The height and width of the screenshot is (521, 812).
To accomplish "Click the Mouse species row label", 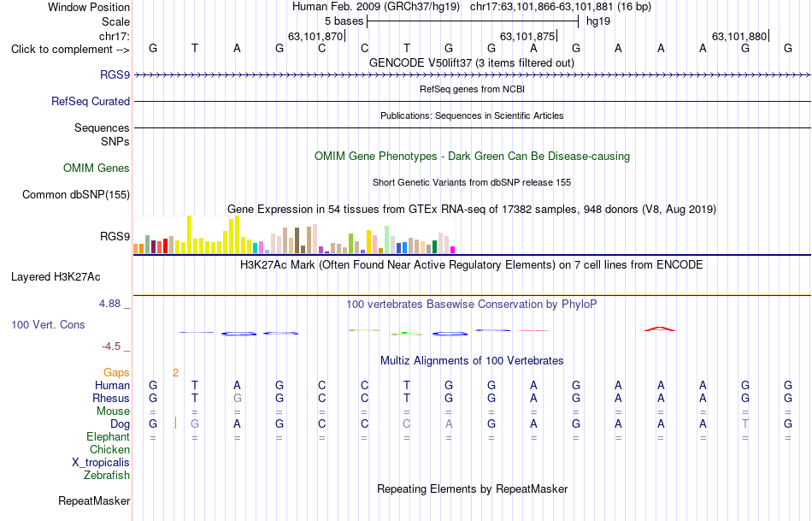I will coord(113,411).
